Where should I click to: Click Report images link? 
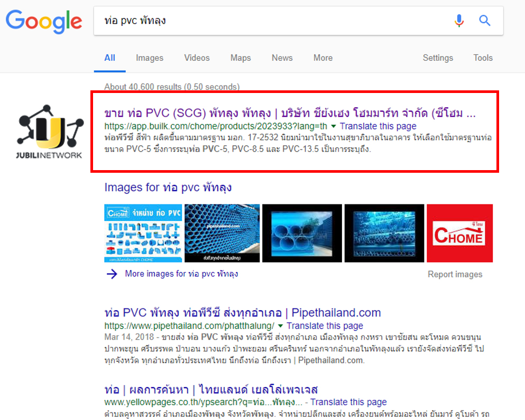[455, 274]
